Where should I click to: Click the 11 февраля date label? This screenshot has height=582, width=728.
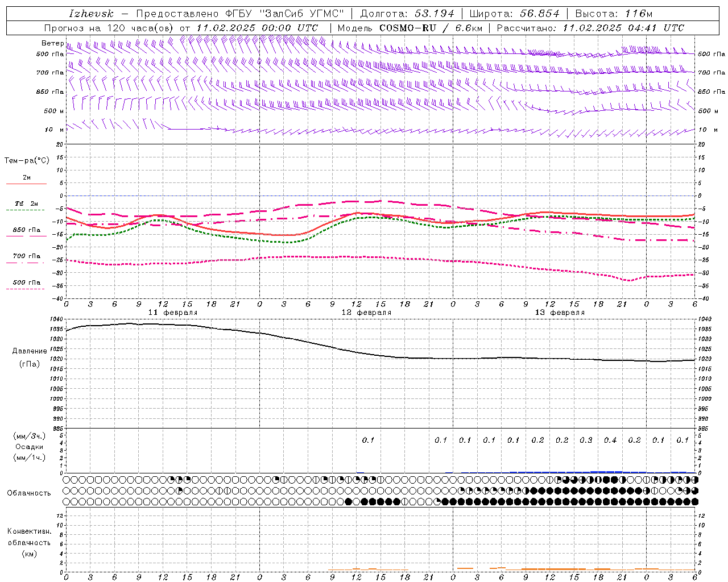coord(173,313)
